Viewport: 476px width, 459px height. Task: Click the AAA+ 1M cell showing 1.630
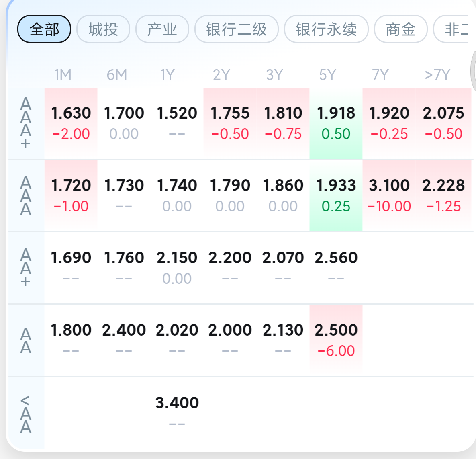(71, 123)
